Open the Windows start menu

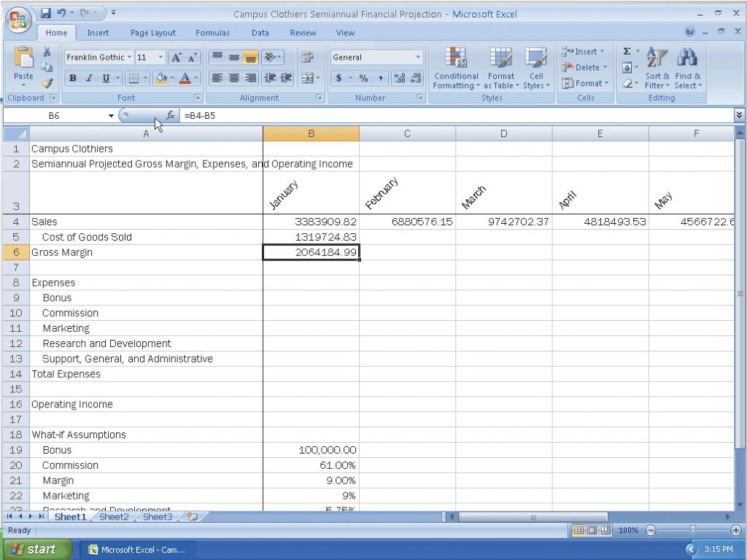click(x=36, y=550)
